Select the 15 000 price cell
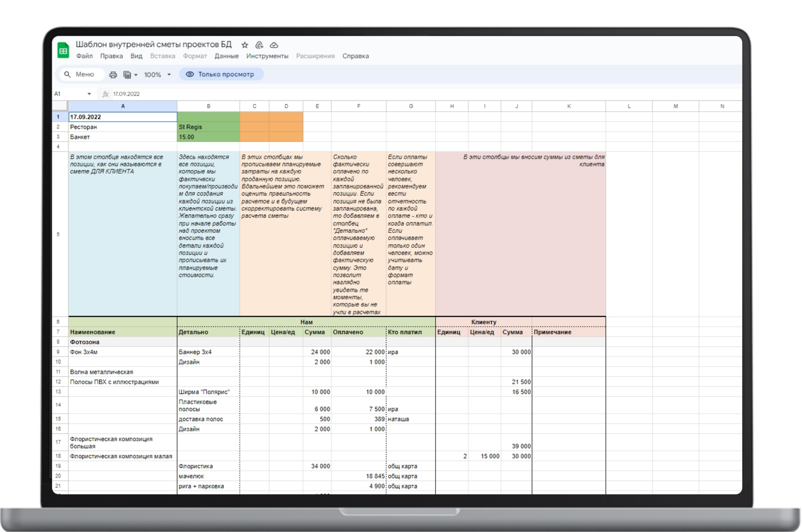Image resolution: width=802 pixels, height=532 pixels. coord(485,456)
